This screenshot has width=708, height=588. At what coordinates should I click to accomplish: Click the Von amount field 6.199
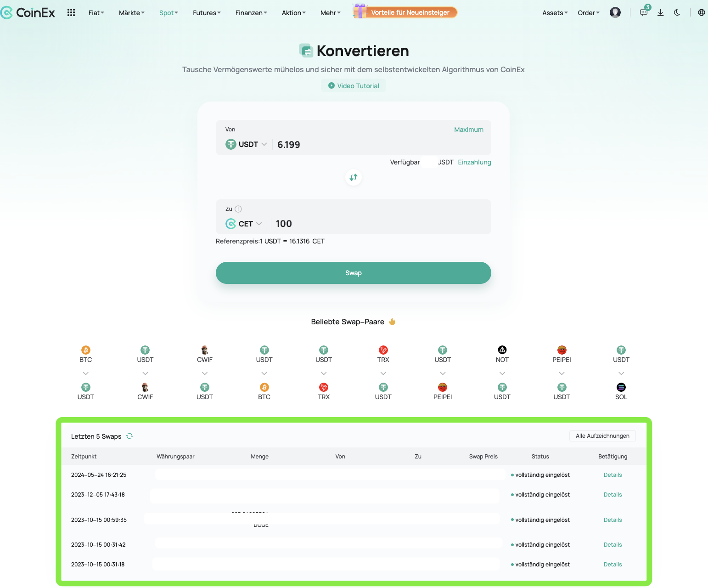(381, 145)
